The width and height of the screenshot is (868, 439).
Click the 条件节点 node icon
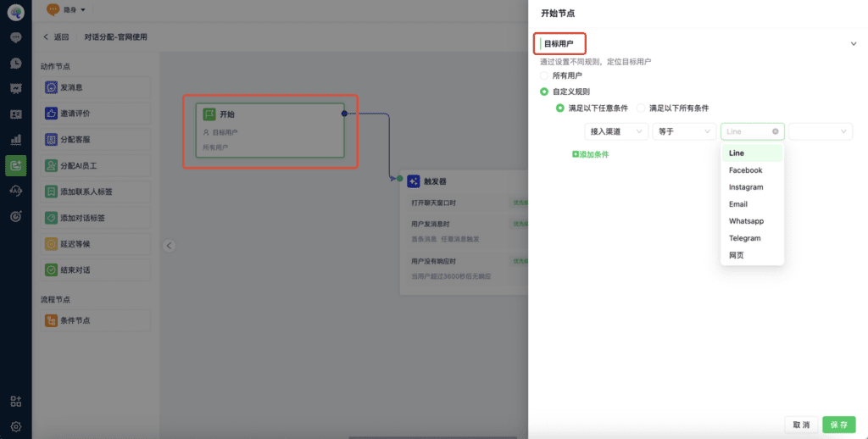(x=52, y=320)
